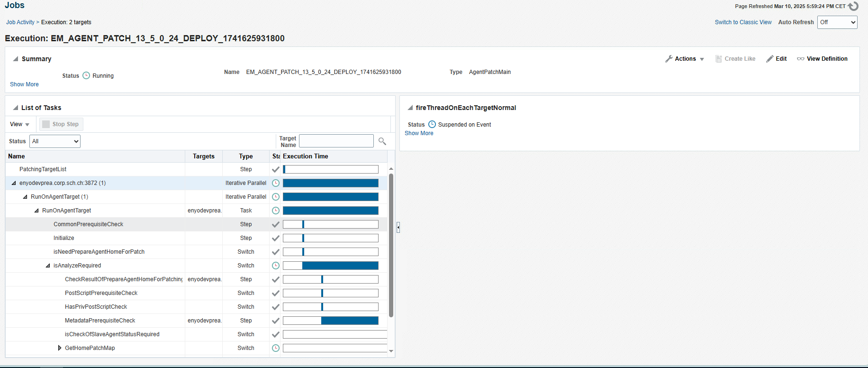Click the splitter collapse arrow between panels

coord(398,228)
